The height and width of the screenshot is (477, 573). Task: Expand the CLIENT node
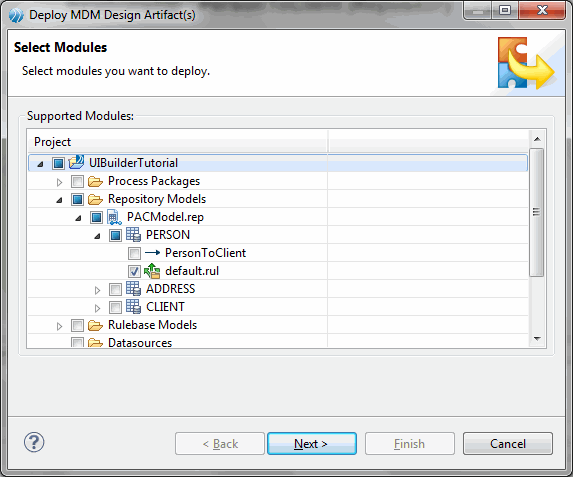click(x=97, y=308)
